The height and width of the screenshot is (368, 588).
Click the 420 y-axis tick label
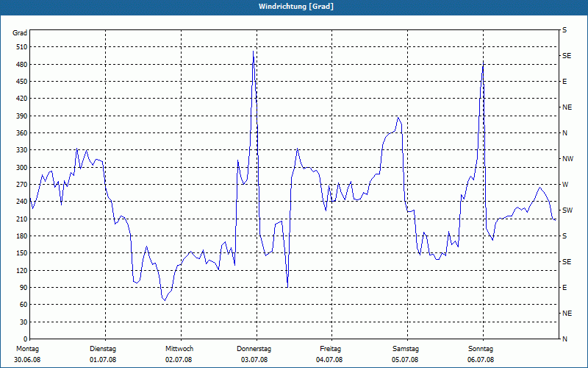coord(22,99)
